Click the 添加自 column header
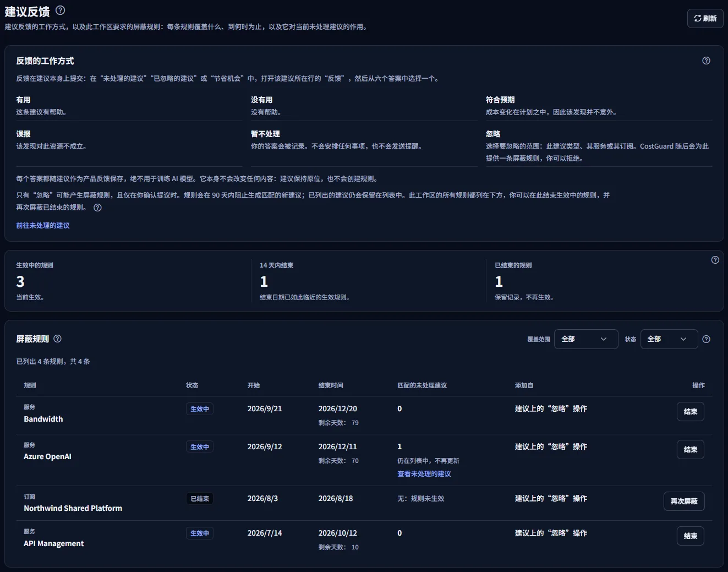Image resolution: width=728 pixels, height=572 pixels. (x=524, y=385)
